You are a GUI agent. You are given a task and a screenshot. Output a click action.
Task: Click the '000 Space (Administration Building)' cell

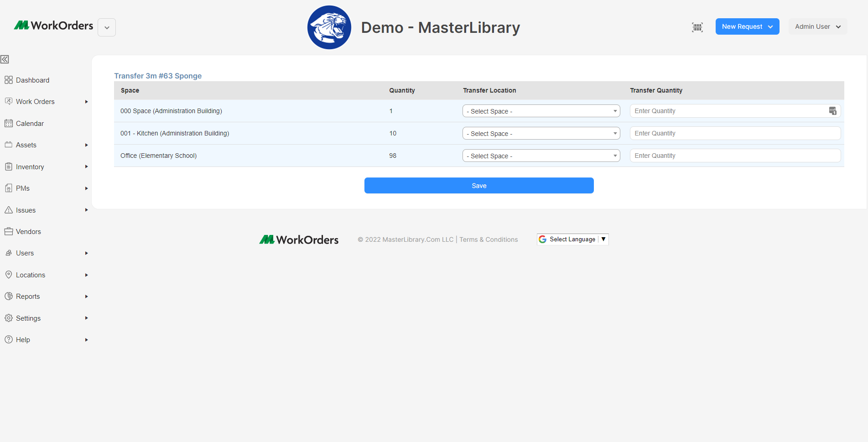[171, 111]
